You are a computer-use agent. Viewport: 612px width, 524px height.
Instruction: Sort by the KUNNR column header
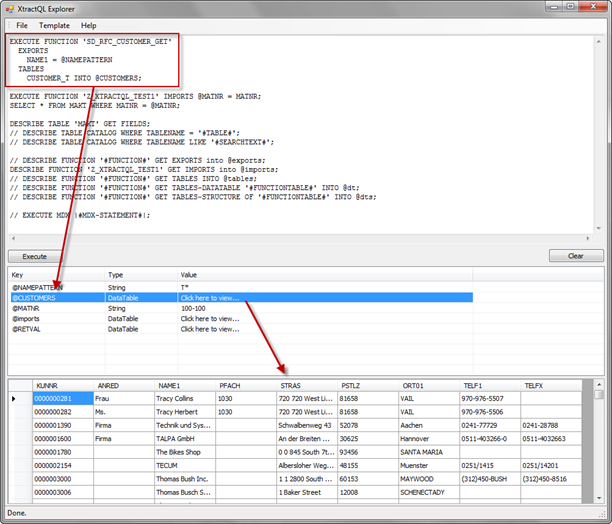click(60, 385)
